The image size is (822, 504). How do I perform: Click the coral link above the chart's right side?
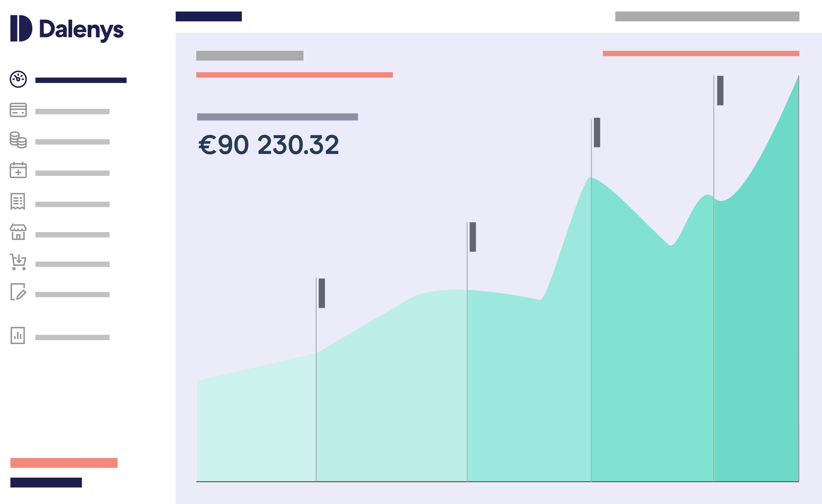[701, 54]
